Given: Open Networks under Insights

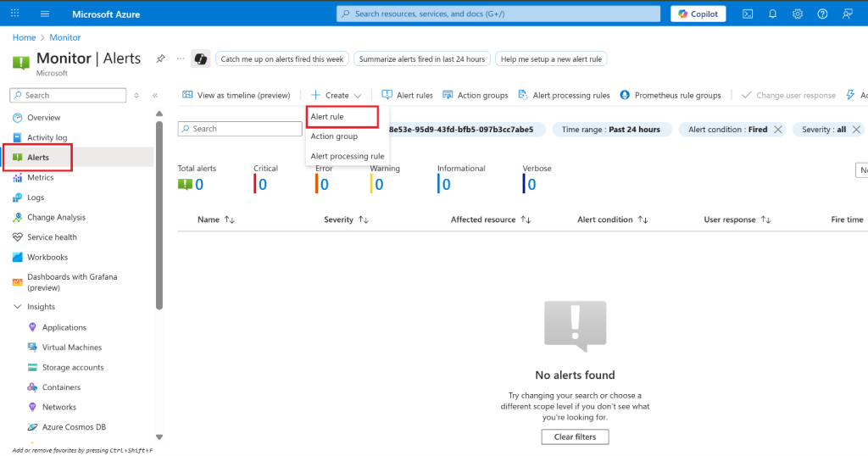Looking at the screenshot, I should pyautogui.click(x=59, y=407).
